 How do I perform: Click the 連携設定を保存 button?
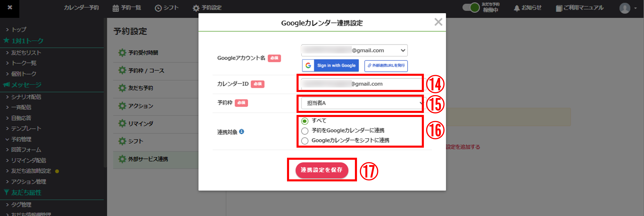322,170
